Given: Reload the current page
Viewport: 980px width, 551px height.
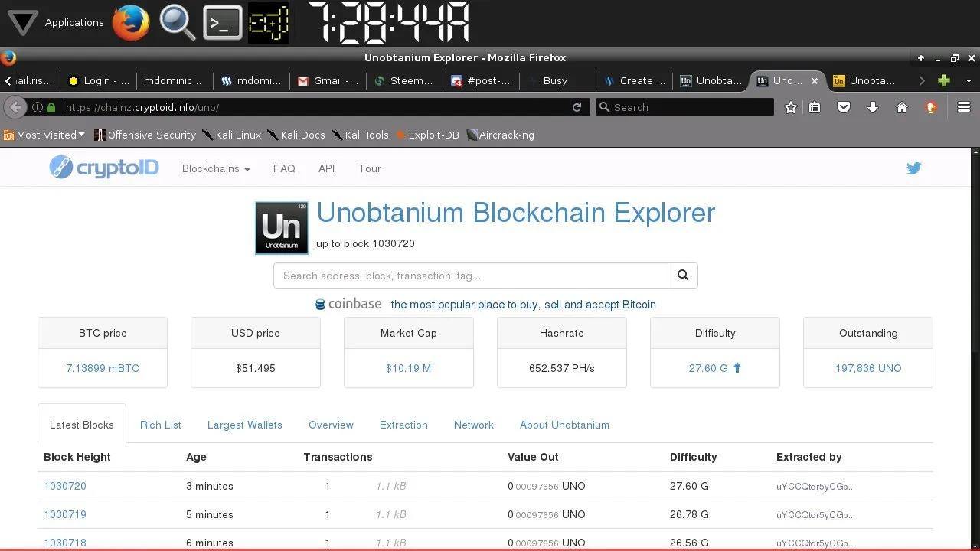Looking at the screenshot, I should click(577, 107).
